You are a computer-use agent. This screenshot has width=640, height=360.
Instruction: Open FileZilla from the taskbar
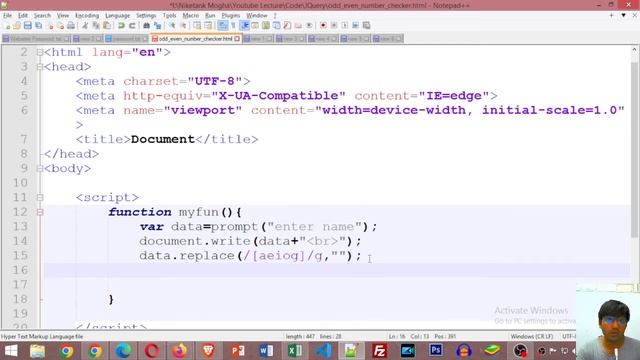click(x=379, y=351)
